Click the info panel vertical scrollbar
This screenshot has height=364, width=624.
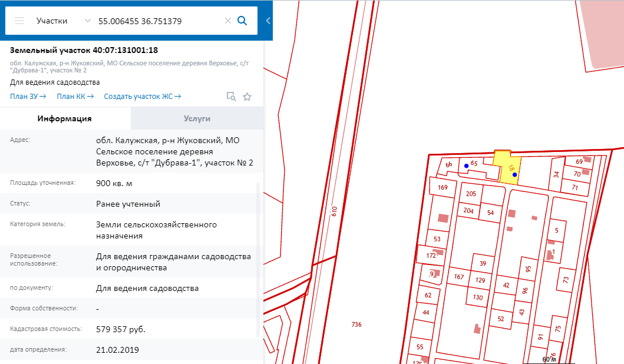(258, 259)
